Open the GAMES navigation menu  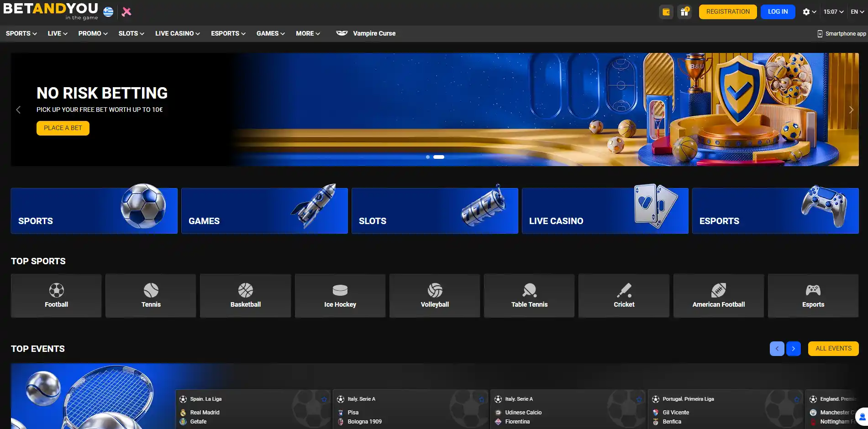click(271, 33)
